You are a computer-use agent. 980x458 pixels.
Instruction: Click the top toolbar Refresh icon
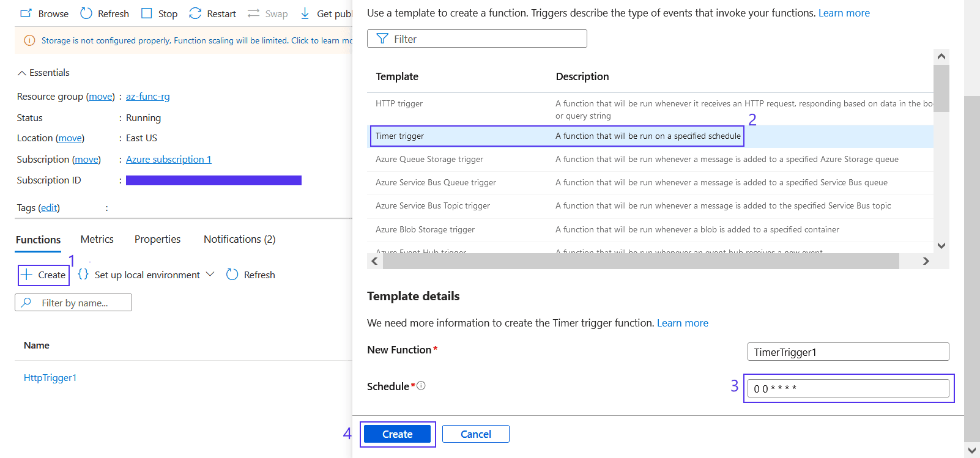pos(86,13)
